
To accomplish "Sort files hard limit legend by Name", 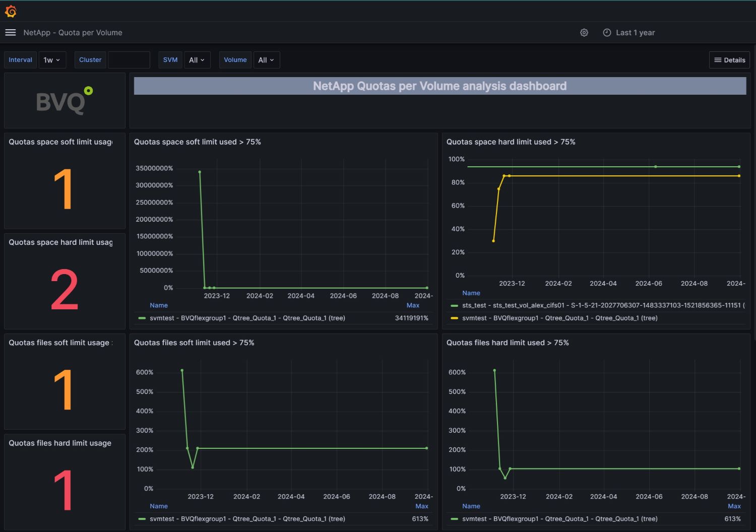I will (471, 506).
